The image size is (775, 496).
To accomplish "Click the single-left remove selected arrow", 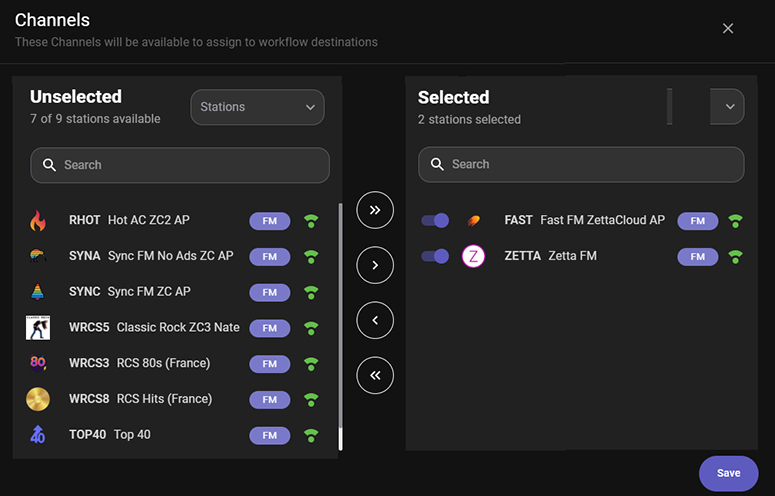I will [x=375, y=321].
